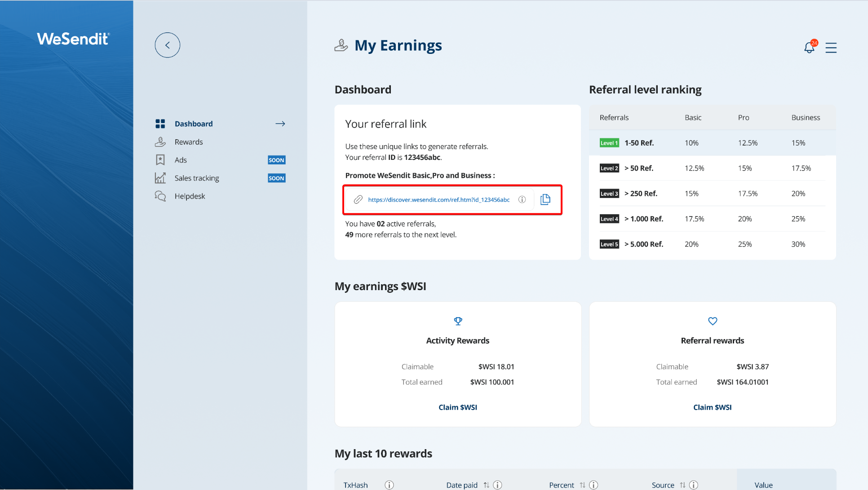
Task: Click the Dashboard arrow icon
Action: [x=280, y=124]
